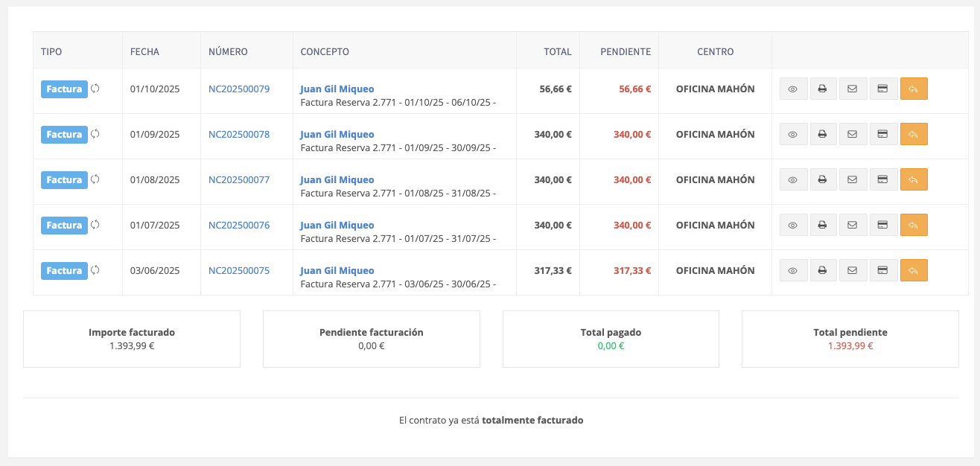This screenshot has width=980, height=466.
Task: Print invoice NC202500075
Action: 823,270
